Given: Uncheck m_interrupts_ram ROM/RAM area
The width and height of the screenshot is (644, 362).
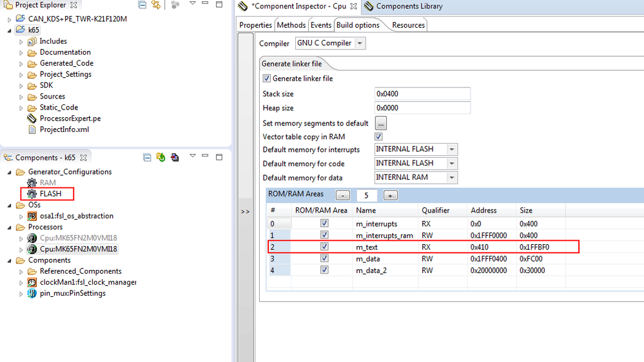Looking at the screenshot, I should click(324, 234).
